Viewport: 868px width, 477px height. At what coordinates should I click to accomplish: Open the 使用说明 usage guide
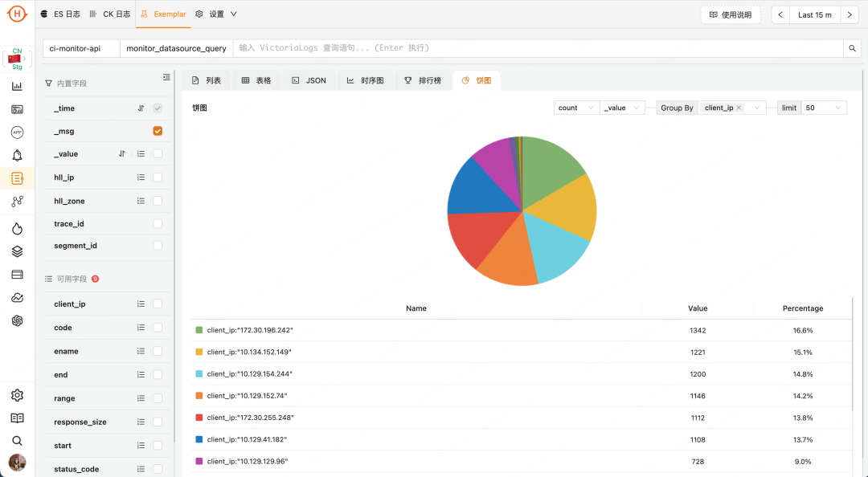pos(731,15)
